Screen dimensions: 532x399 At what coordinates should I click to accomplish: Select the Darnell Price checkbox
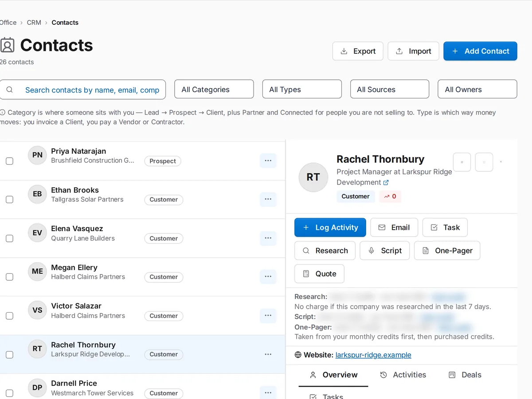pyautogui.click(x=9, y=393)
